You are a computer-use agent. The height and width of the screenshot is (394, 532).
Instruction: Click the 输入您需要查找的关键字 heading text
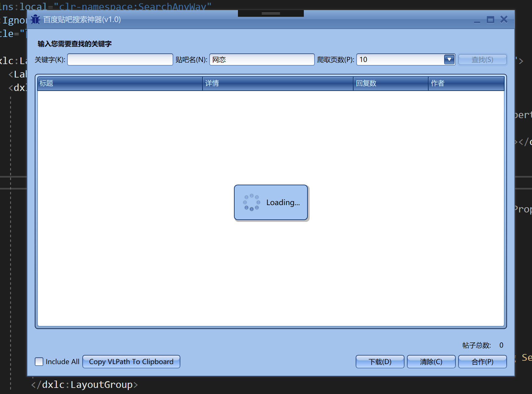(x=75, y=44)
